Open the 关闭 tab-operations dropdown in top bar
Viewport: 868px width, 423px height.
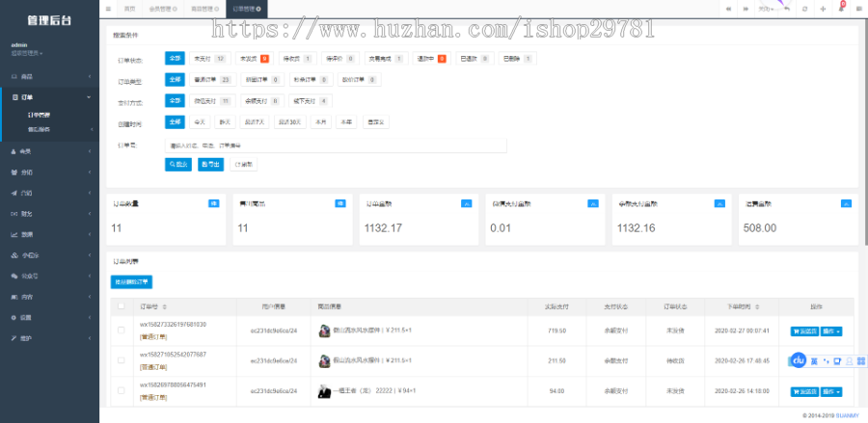[766, 9]
